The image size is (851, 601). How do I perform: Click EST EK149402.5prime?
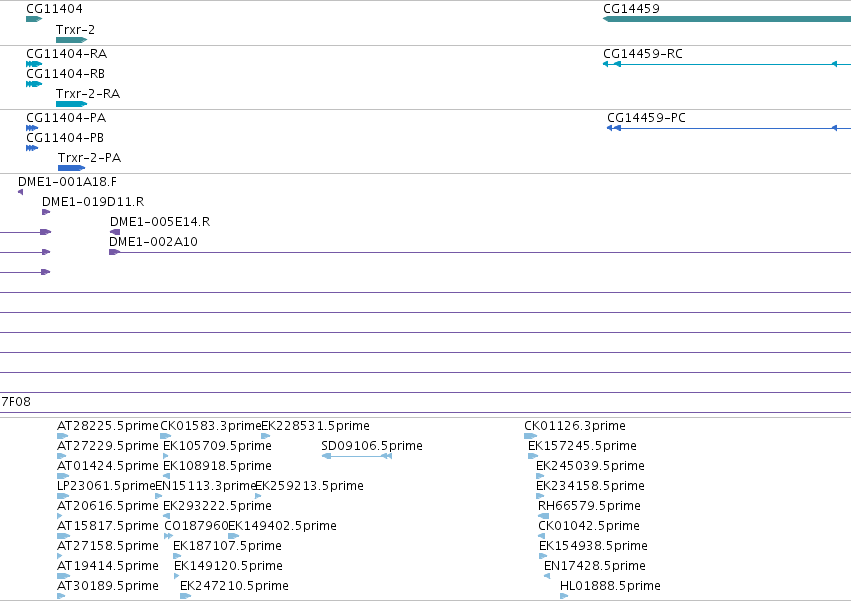pyautogui.click(x=282, y=527)
